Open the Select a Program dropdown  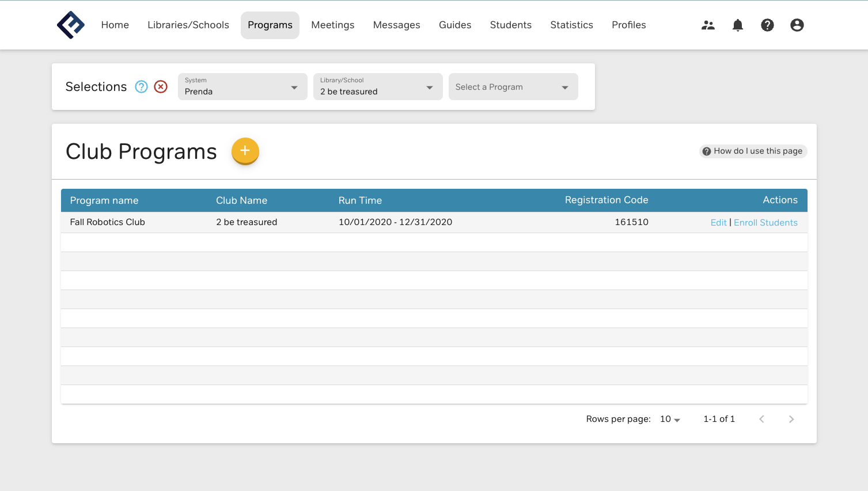click(x=513, y=86)
